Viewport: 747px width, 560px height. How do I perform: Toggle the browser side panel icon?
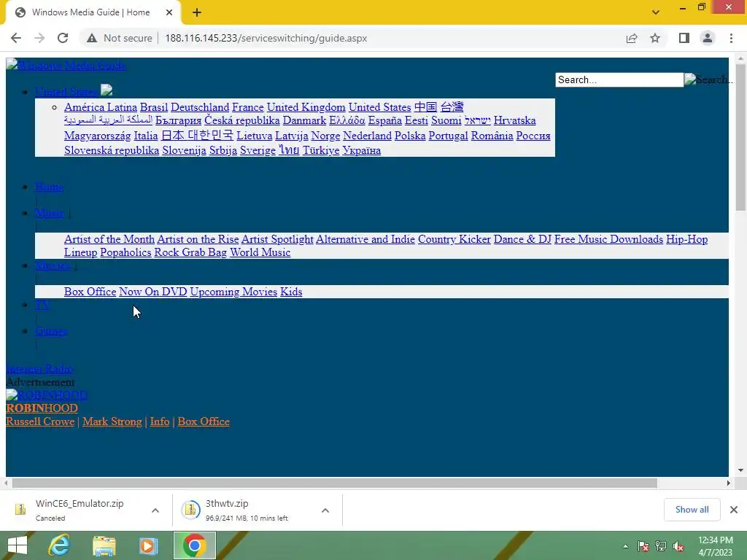click(684, 38)
